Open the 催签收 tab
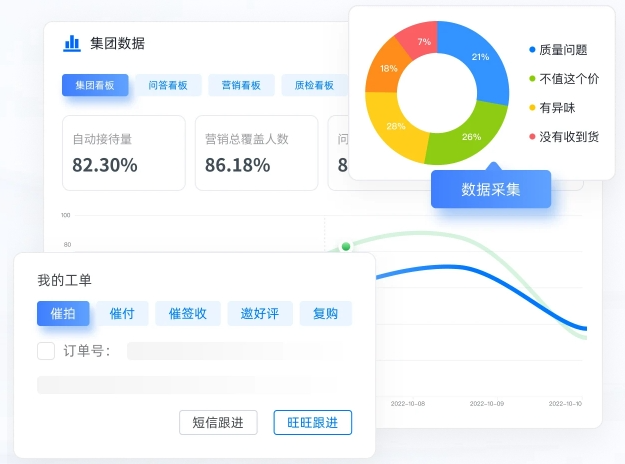625x464 pixels. point(188,313)
